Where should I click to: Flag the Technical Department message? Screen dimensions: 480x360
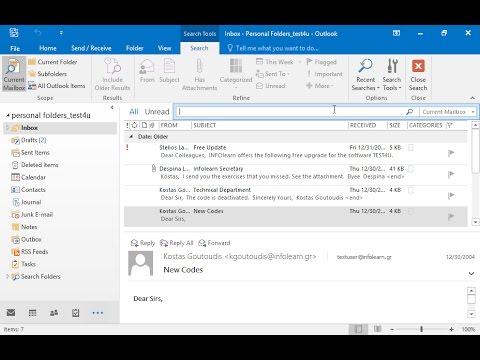coord(451,196)
